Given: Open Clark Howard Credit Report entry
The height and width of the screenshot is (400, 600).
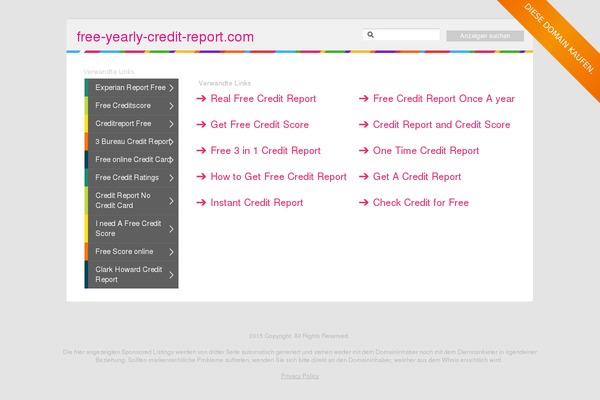Looking at the screenshot, I should tap(131, 274).
